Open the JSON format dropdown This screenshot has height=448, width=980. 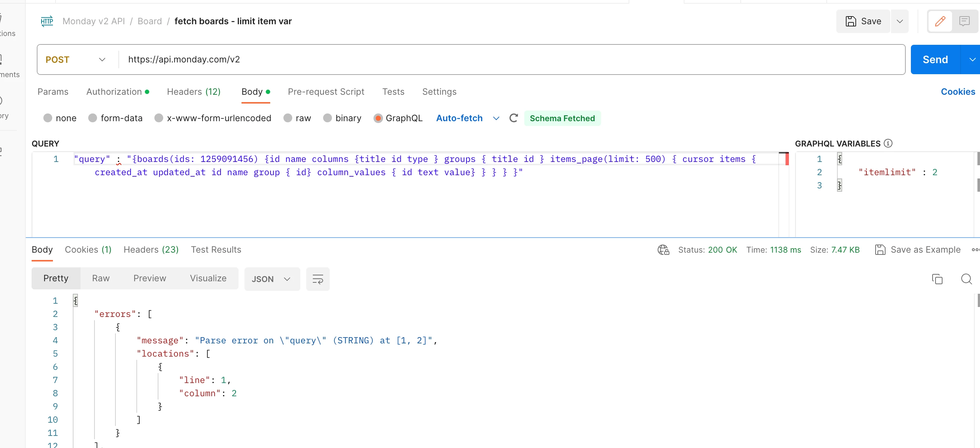click(272, 279)
